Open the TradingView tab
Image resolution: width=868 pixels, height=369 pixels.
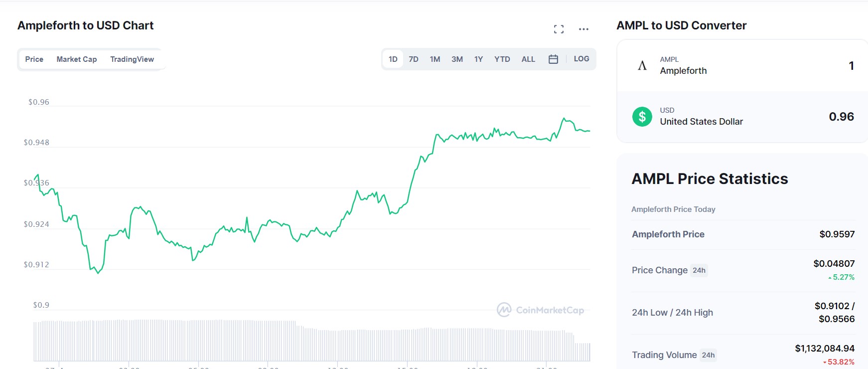132,59
